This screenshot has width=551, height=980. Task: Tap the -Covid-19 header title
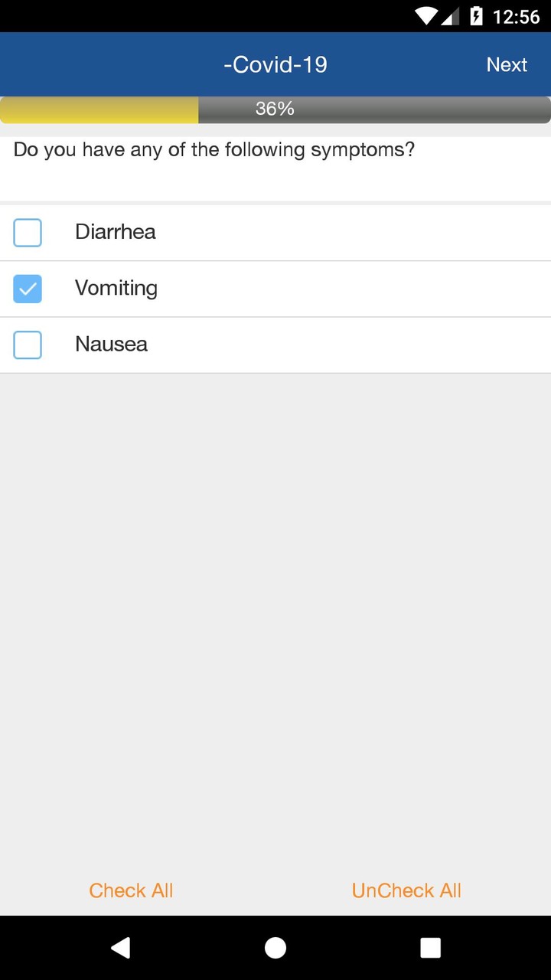click(275, 65)
